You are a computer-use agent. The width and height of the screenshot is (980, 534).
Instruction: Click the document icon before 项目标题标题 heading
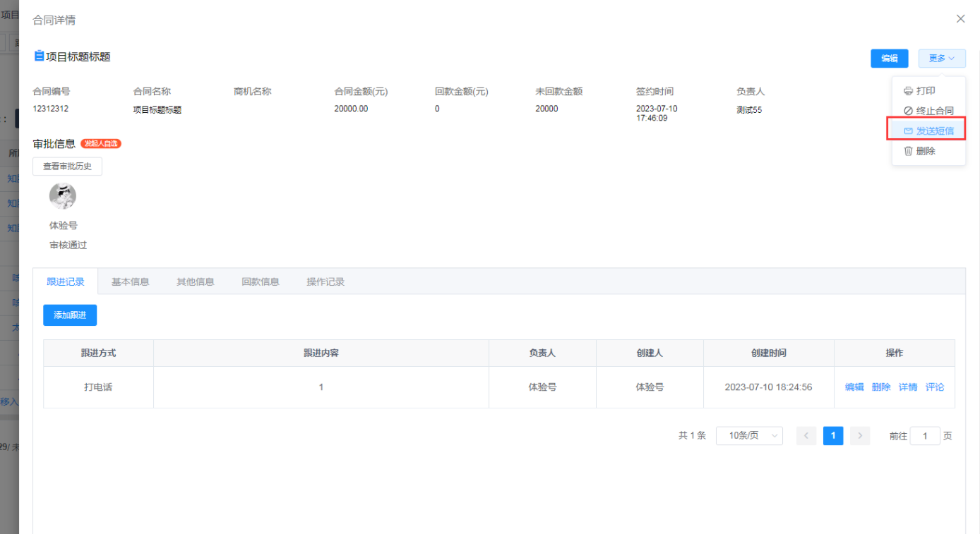[x=39, y=55]
